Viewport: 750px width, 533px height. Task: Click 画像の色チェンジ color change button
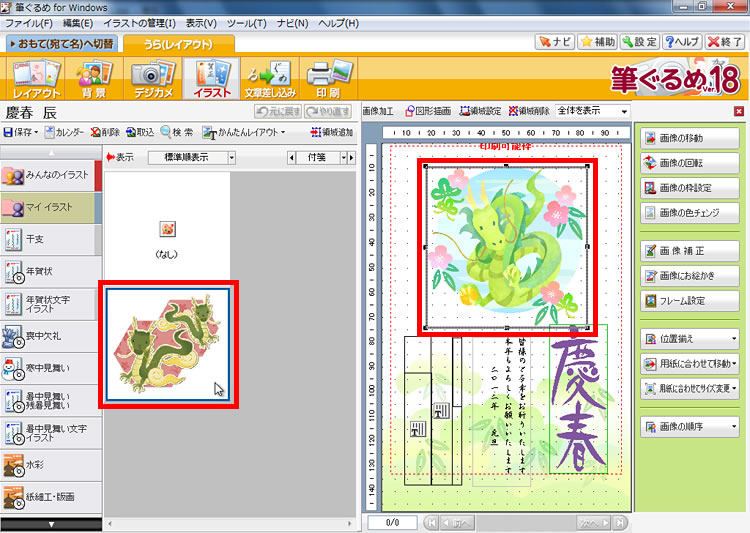pyautogui.click(x=690, y=213)
